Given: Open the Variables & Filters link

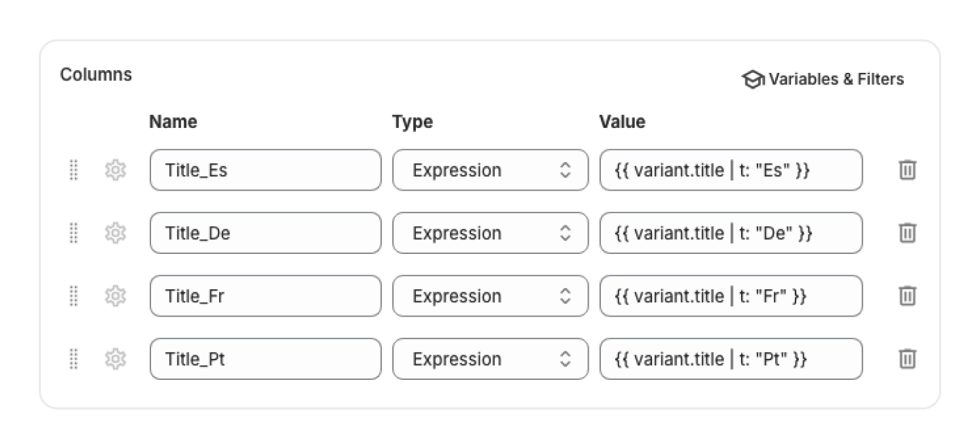Looking at the screenshot, I should click(823, 79).
